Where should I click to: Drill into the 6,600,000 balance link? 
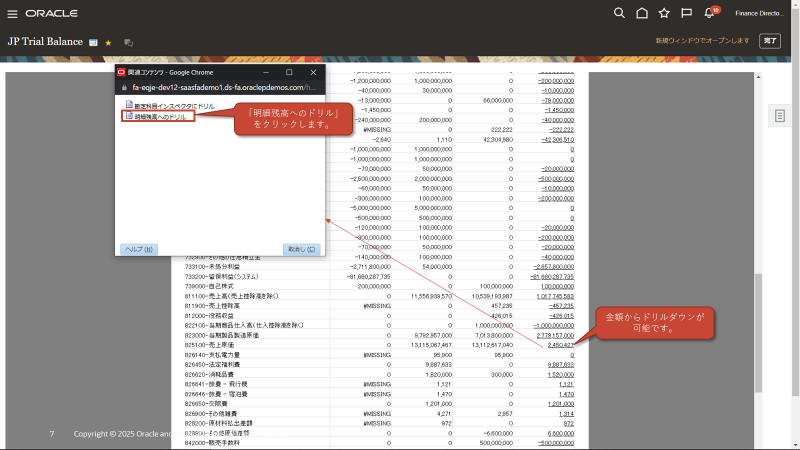[x=561, y=433]
